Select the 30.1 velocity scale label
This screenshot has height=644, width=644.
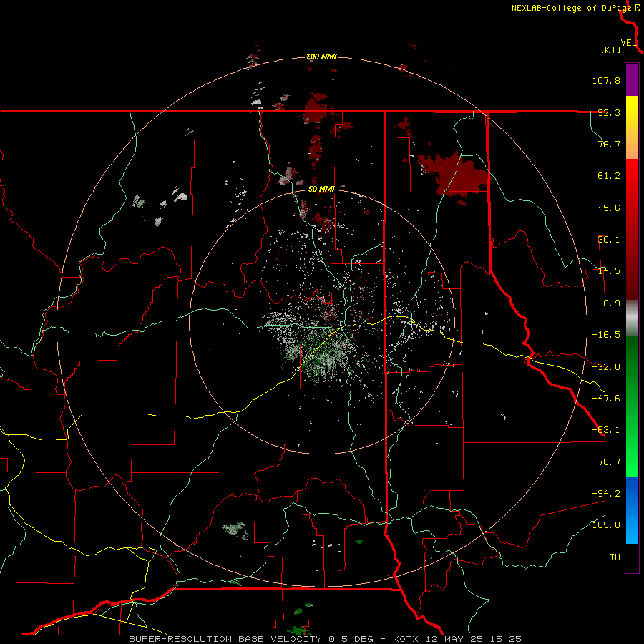[609, 240]
